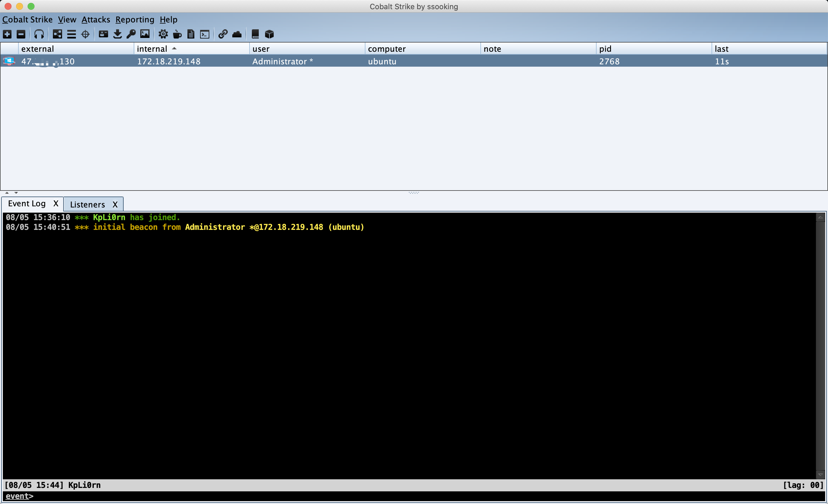Open downloads arrow icon
The height and width of the screenshot is (504, 828).
117,34
